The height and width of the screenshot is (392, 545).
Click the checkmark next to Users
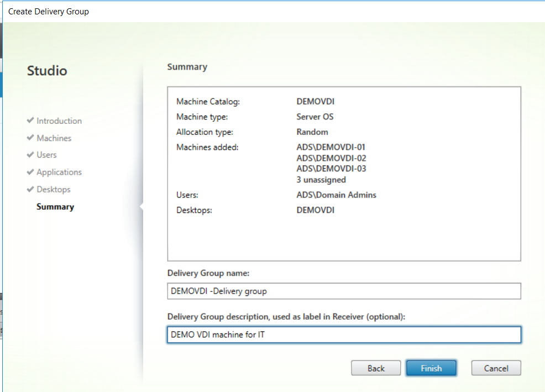click(30, 154)
